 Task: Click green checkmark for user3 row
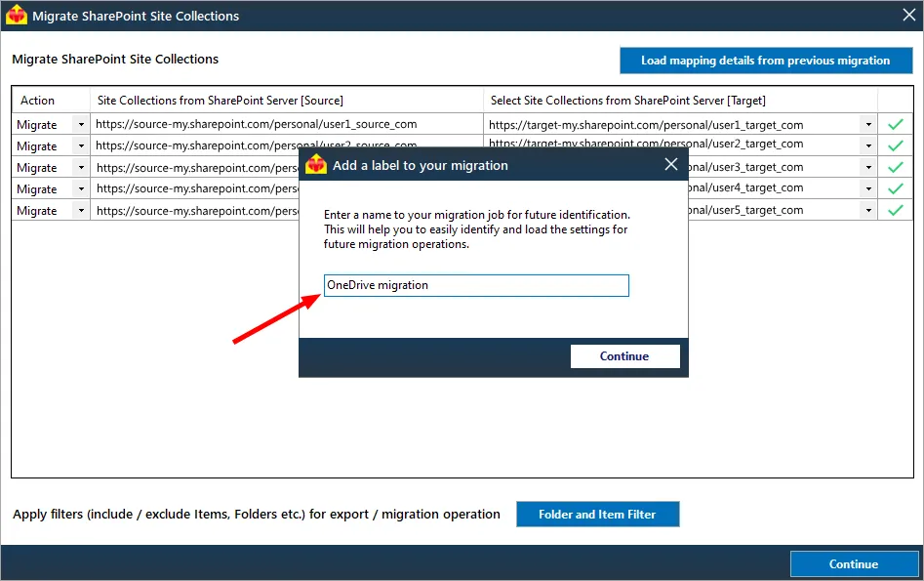895,168
